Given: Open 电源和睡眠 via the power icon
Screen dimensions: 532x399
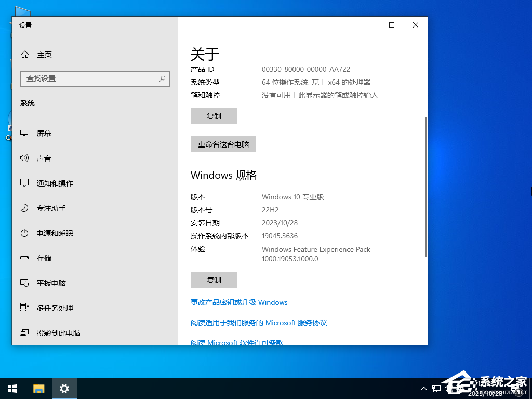Looking at the screenshot, I should click(24, 233).
